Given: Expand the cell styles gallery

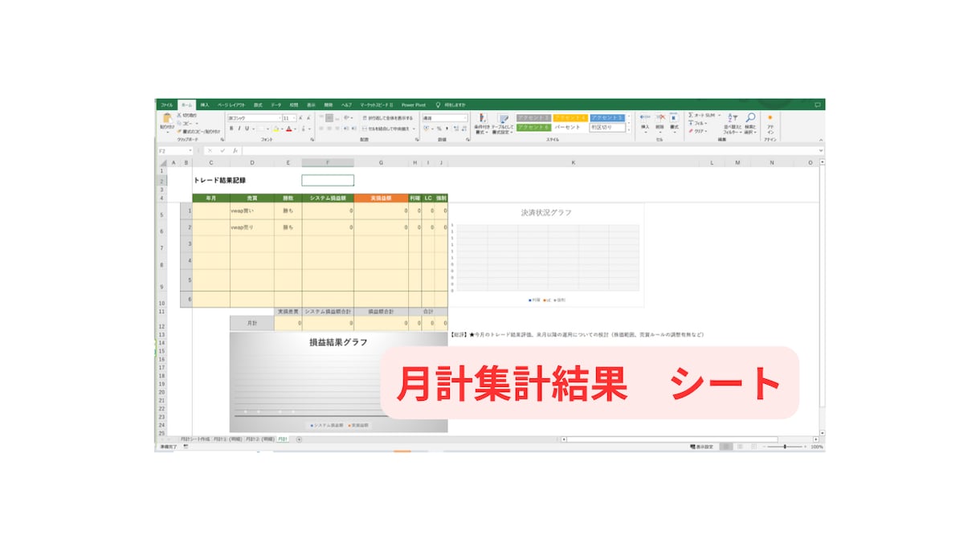Looking at the screenshot, I should tap(629, 129).
